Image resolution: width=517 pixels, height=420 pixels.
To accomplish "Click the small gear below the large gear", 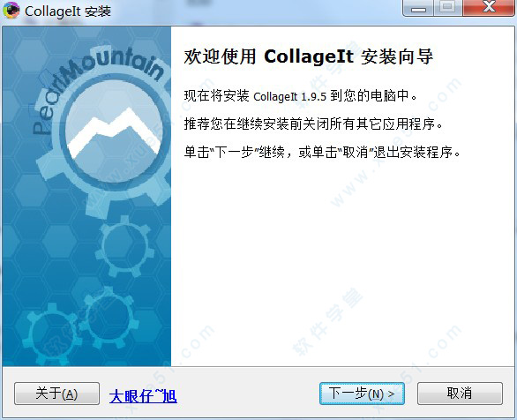I will (124, 246).
